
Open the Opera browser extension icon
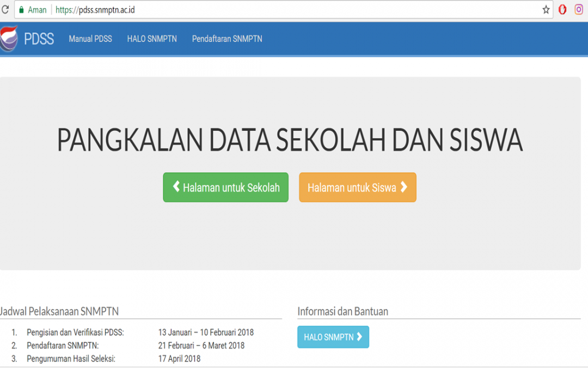[562, 9]
